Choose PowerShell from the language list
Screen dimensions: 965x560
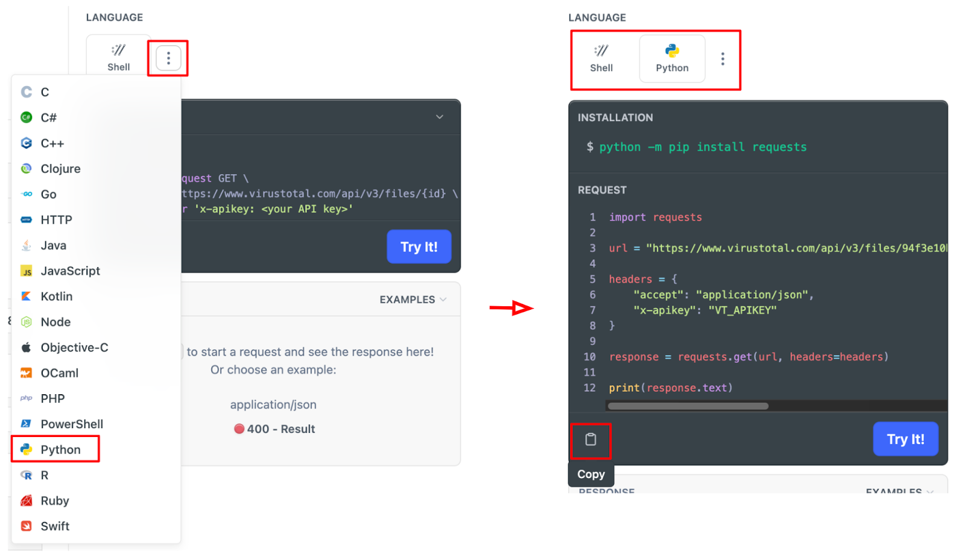[96, 424]
